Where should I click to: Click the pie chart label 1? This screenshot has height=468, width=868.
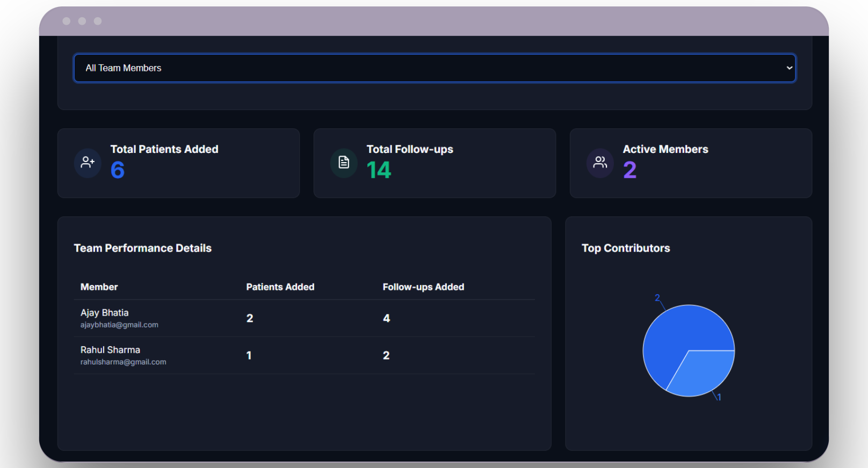719,397
